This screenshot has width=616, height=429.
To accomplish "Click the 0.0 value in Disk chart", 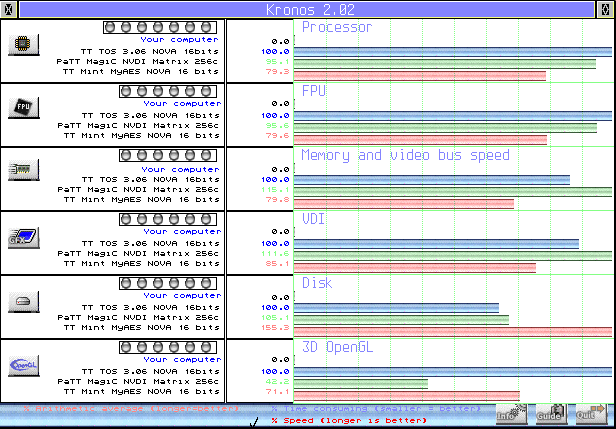I will [280, 297].
